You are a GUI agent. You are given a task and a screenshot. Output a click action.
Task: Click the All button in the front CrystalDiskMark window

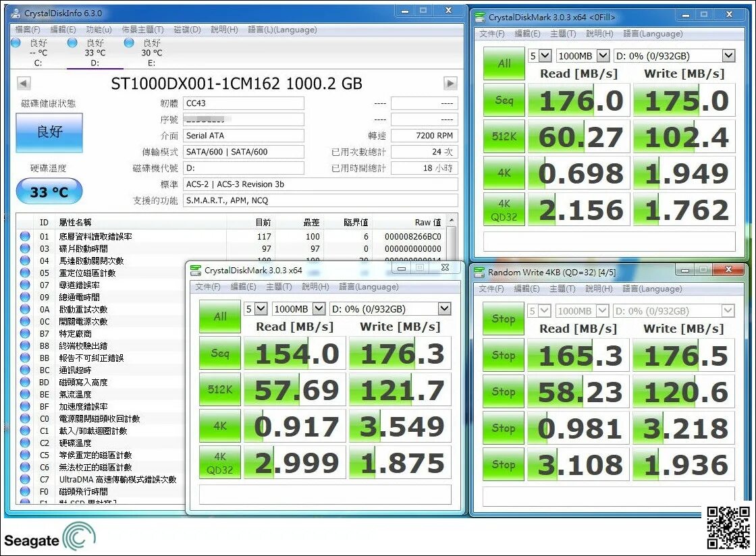(x=220, y=316)
